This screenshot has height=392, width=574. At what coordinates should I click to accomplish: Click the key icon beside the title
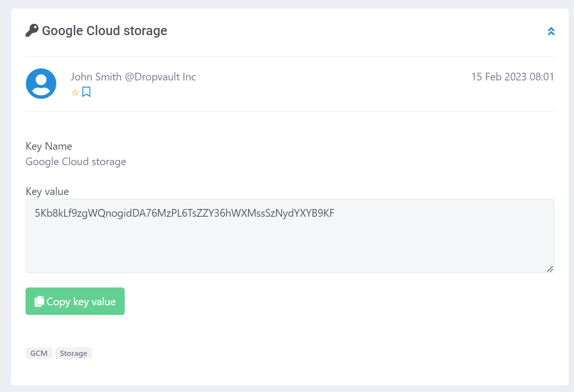click(x=32, y=30)
